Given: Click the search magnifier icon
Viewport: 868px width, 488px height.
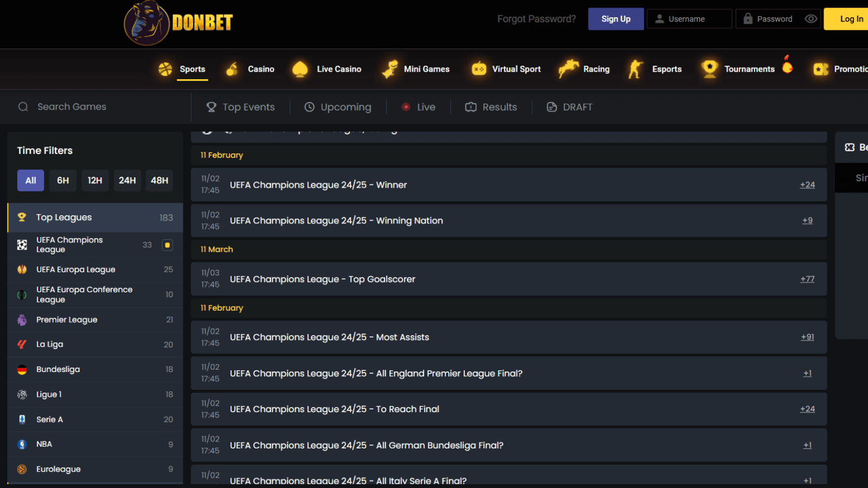Looking at the screenshot, I should point(23,107).
